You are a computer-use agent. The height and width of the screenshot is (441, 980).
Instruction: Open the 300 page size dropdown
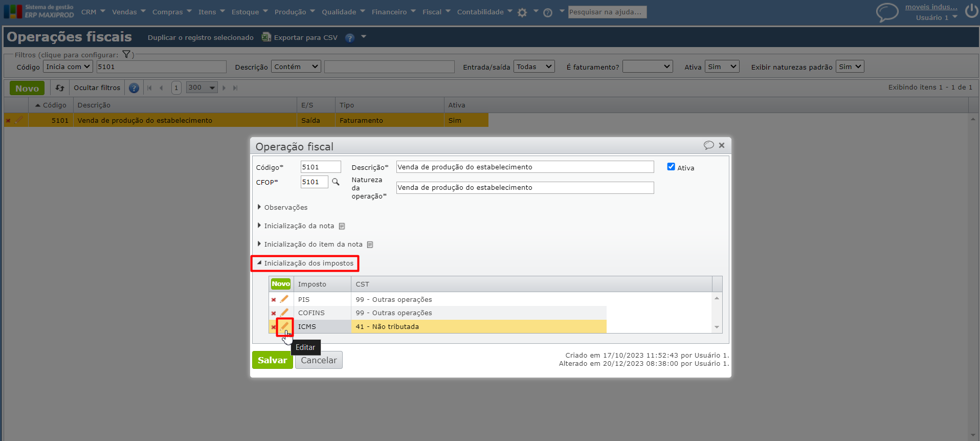(x=202, y=87)
